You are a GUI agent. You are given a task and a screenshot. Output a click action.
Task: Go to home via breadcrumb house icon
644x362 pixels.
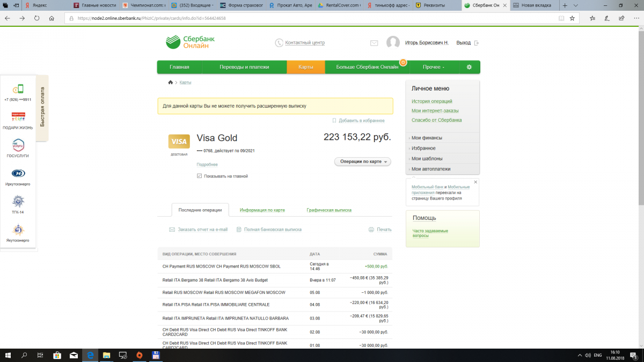pos(171,83)
